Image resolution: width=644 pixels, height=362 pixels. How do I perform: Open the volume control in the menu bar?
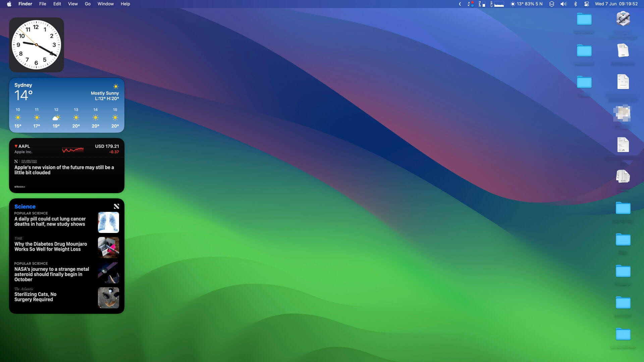563,4
